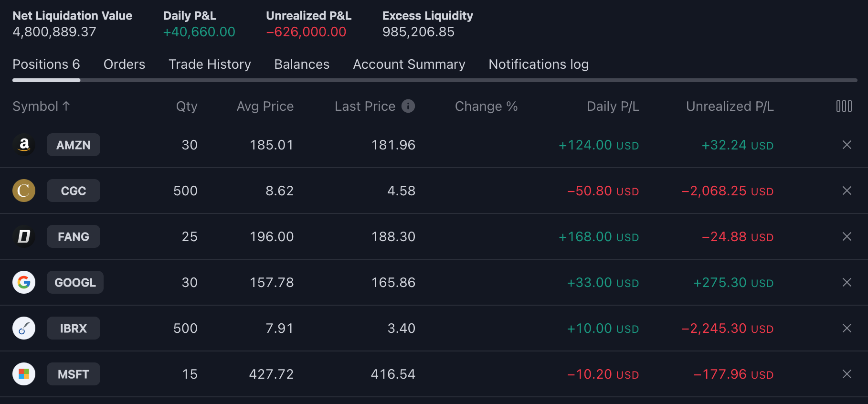Sort positions by Daily P/L header
Viewport: 868px width, 404px height.
(613, 106)
